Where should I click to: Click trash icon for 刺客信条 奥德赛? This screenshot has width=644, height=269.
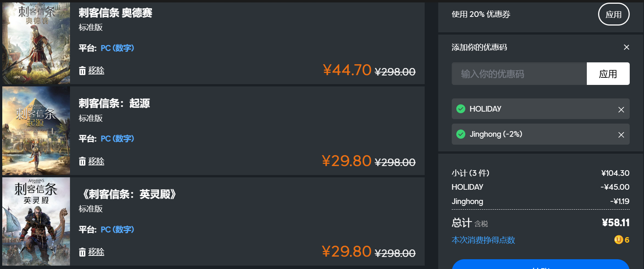pyautogui.click(x=82, y=71)
